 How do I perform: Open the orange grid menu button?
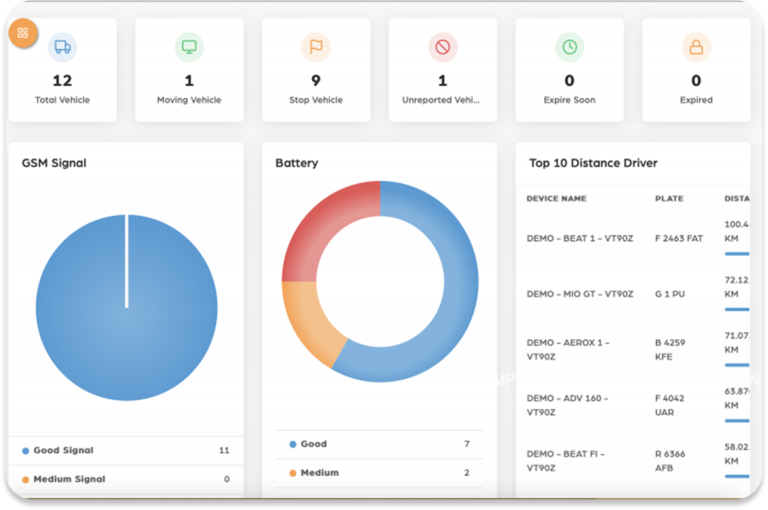coord(23,33)
